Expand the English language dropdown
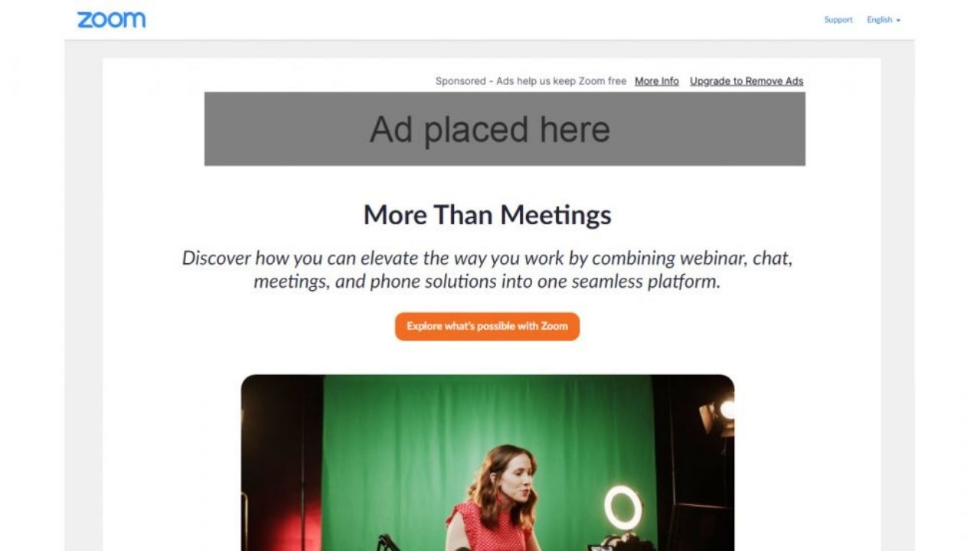This screenshot has width=980, height=551. point(884,20)
